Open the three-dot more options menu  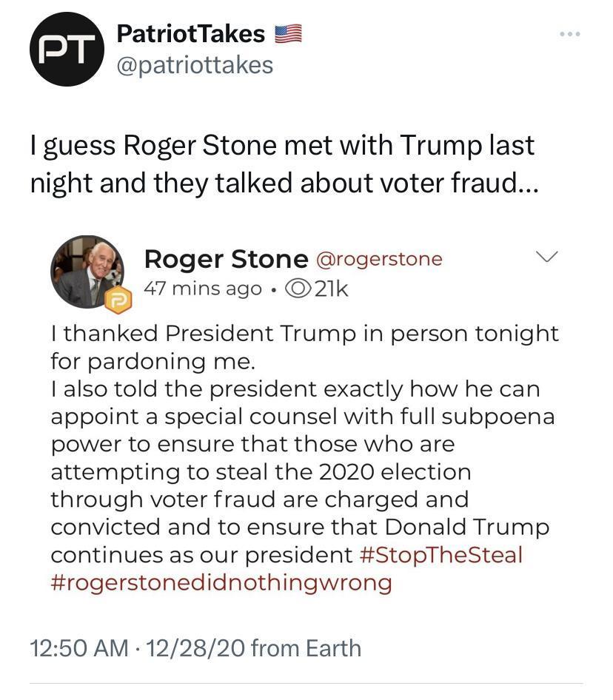coord(570,34)
